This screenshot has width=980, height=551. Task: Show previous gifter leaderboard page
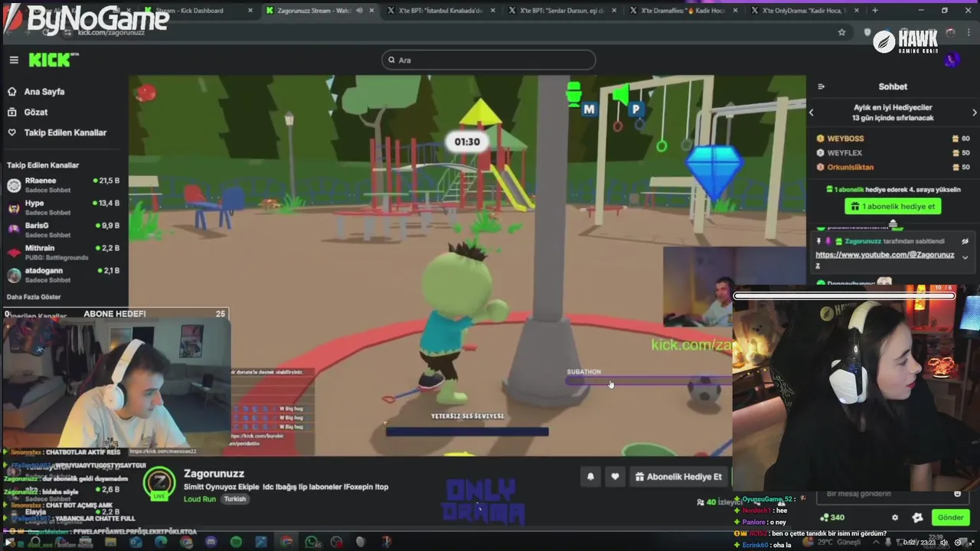(812, 112)
